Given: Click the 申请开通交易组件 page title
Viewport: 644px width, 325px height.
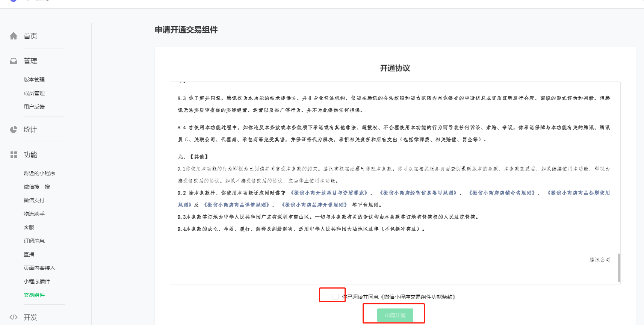Looking at the screenshot, I should click(x=186, y=30).
